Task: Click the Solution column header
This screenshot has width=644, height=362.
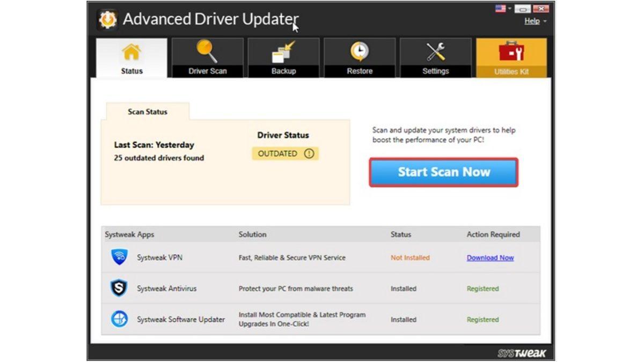Action: 252,234
